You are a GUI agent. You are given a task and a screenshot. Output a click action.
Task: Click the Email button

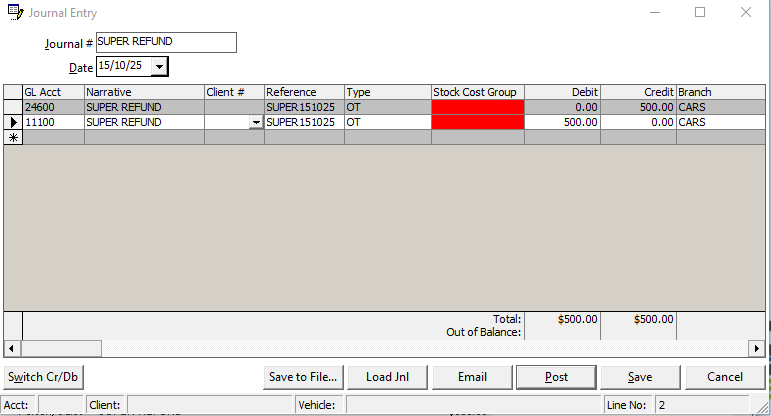(472, 377)
